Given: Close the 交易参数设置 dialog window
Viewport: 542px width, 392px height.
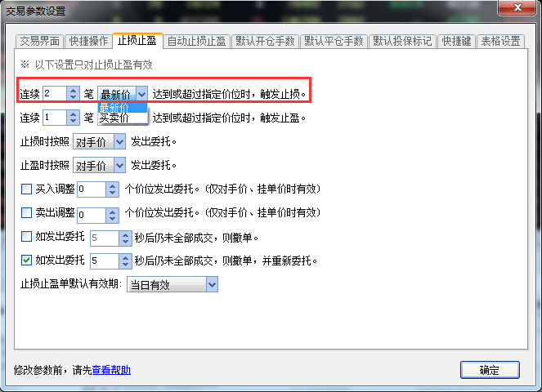Looking at the screenshot, I should click(x=517, y=7).
